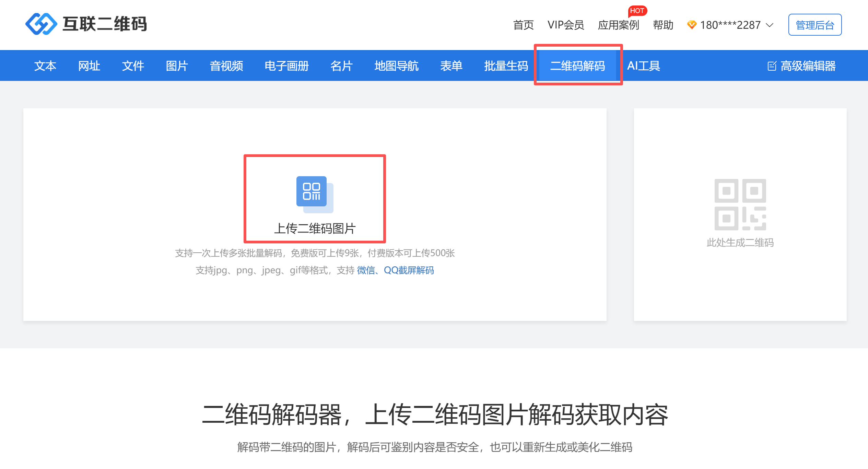Expand the account dropdown chevron arrow
868x469 pixels.
click(770, 25)
